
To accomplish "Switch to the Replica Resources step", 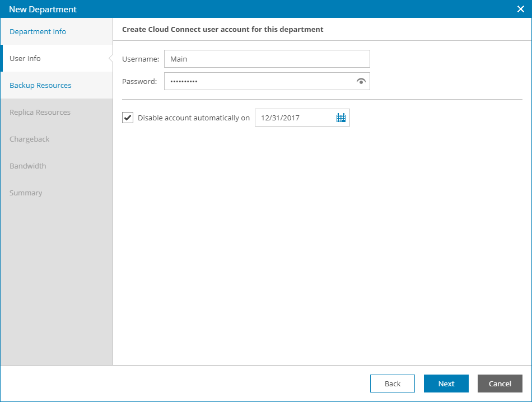I will coord(40,113).
